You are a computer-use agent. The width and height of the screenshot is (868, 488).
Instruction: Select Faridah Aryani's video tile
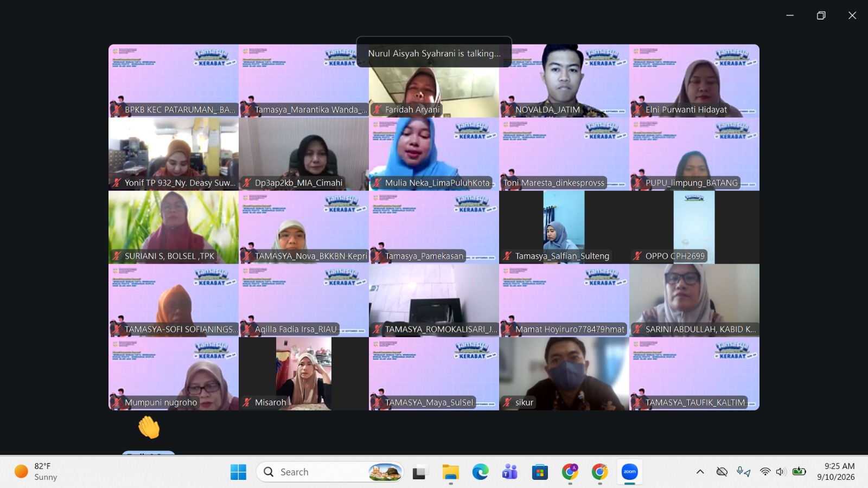click(x=434, y=81)
